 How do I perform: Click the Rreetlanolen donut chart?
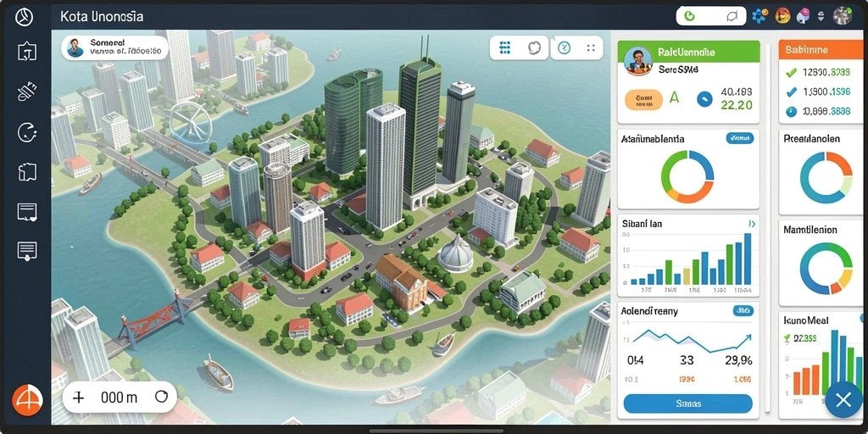[826, 178]
